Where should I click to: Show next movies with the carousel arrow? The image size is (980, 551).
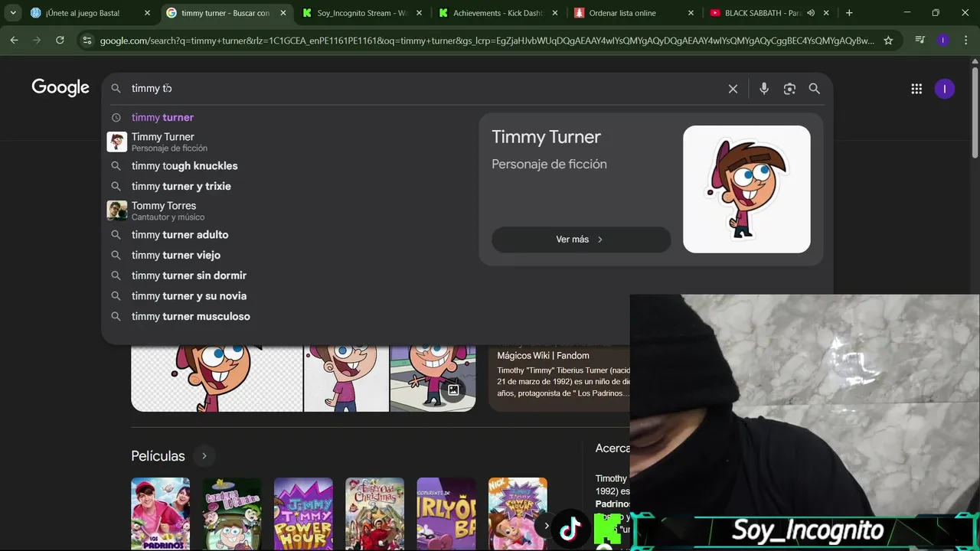click(547, 526)
